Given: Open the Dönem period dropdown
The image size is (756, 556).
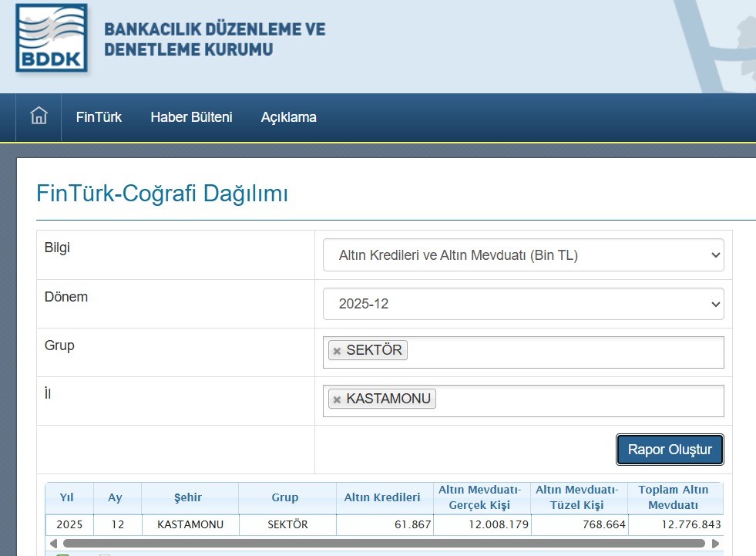Looking at the screenshot, I should (522, 304).
